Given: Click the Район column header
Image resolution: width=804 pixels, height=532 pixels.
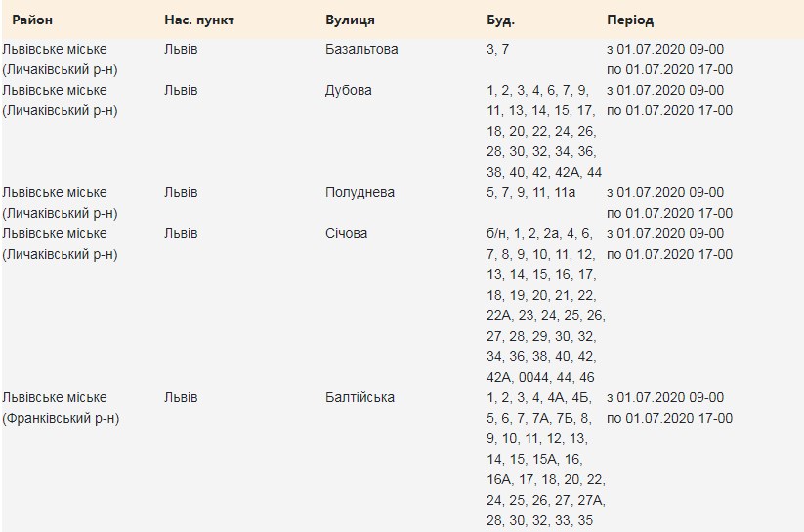Looking at the screenshot, I should pyautogui.click(x=32, y=20).
